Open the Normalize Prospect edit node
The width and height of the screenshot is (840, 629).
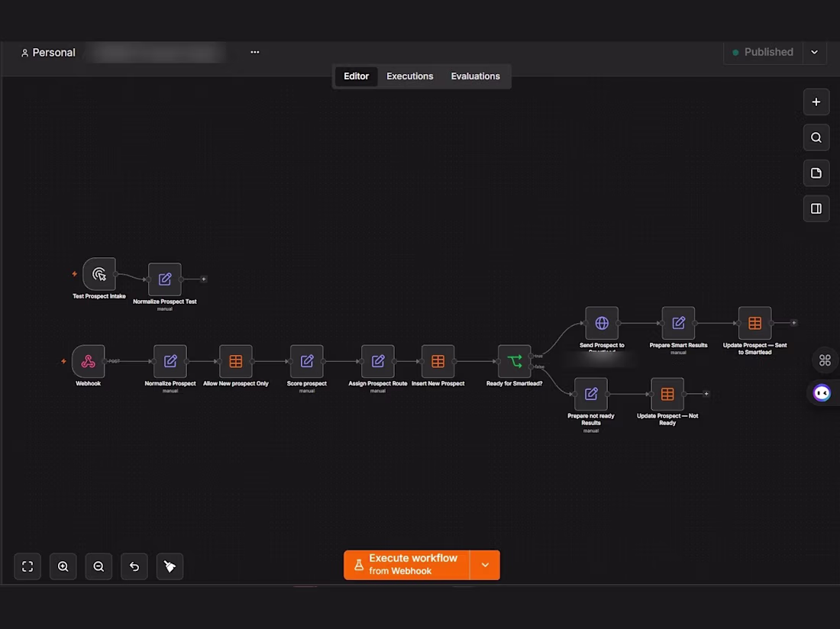tap(170, 361)
